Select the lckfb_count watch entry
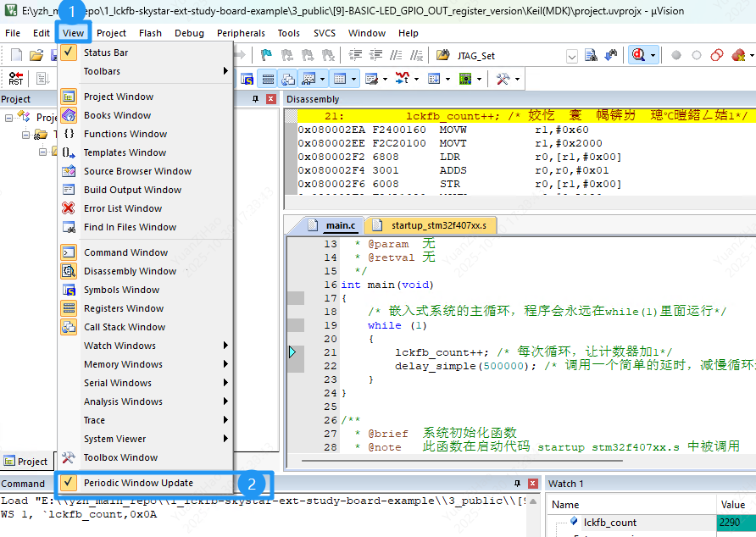The image size is (756, 537). point(609,523)
